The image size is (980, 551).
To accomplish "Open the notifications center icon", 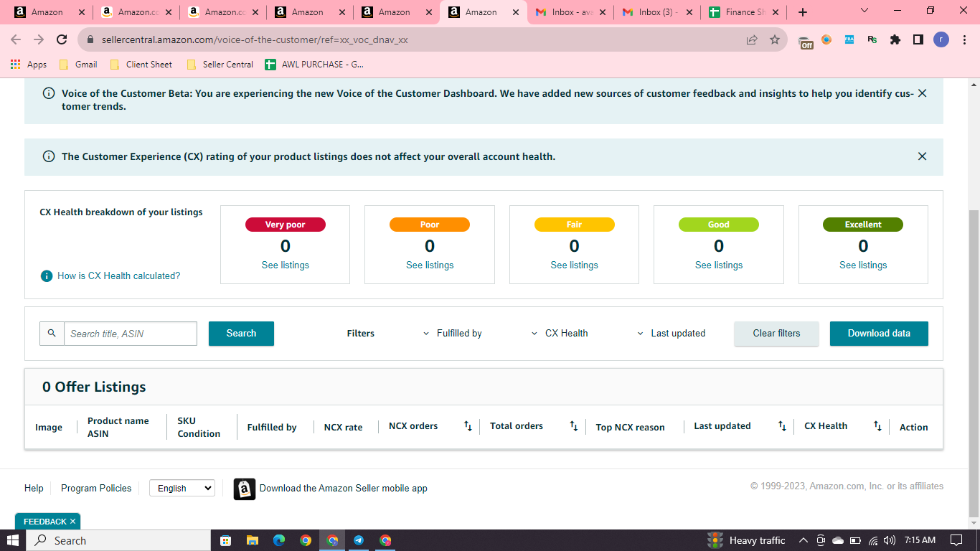I will click(x=956, y=540).
